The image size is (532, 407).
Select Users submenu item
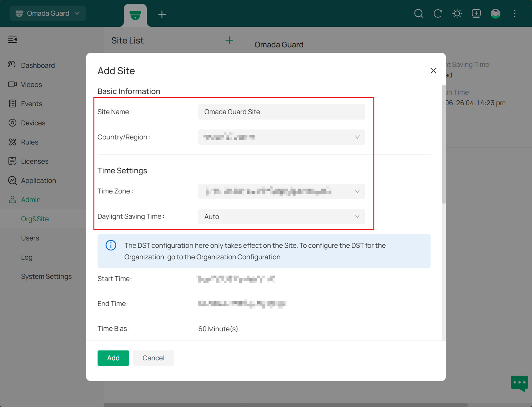30,238
